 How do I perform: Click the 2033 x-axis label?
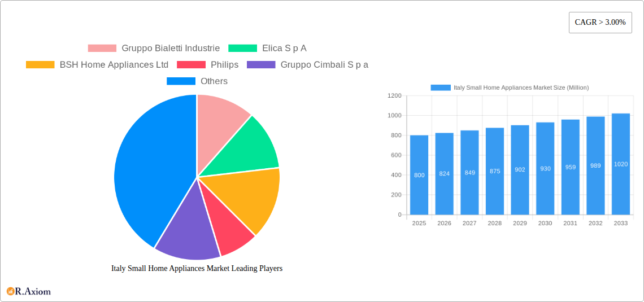coord(621,223)
